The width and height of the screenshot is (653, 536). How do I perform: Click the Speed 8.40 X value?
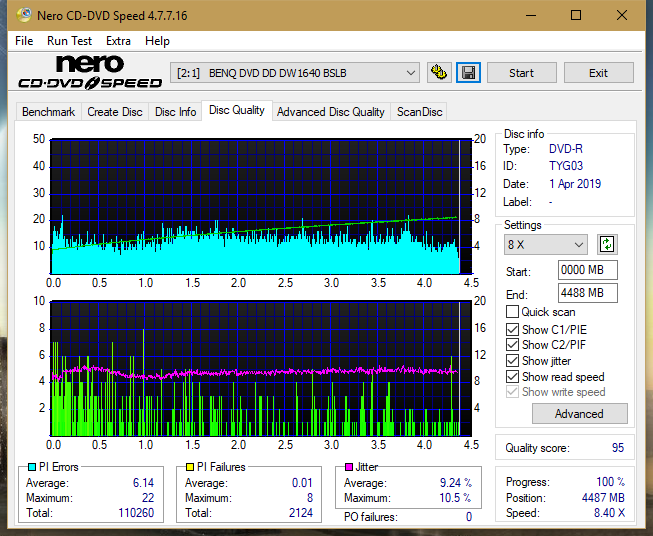609,513
